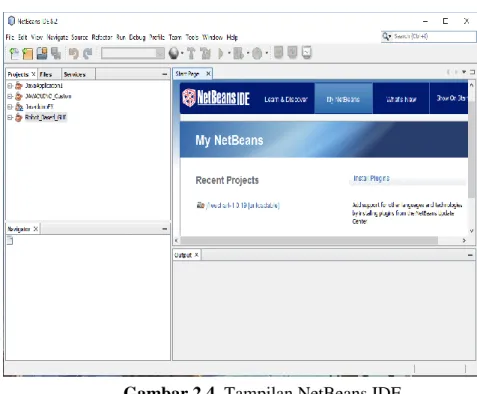This screenshot has width=477, height=394.
Task: Switch to the Files tab
Action: (49, 74)
